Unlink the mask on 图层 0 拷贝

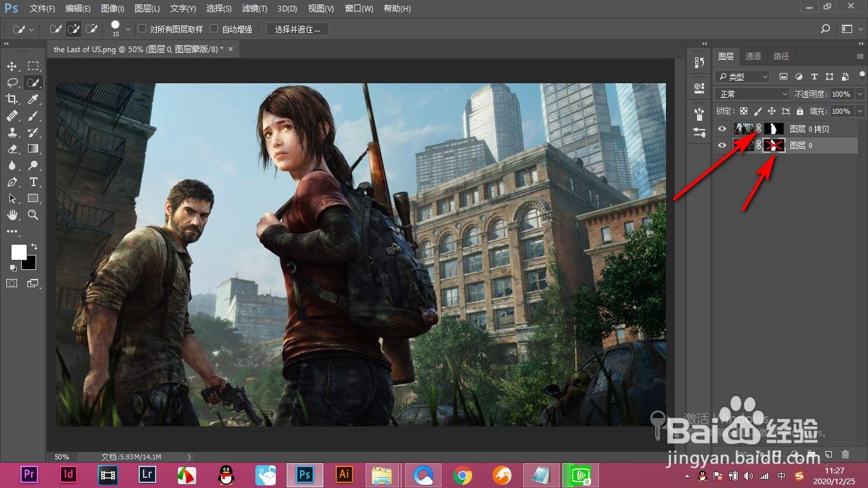point(759,128)
